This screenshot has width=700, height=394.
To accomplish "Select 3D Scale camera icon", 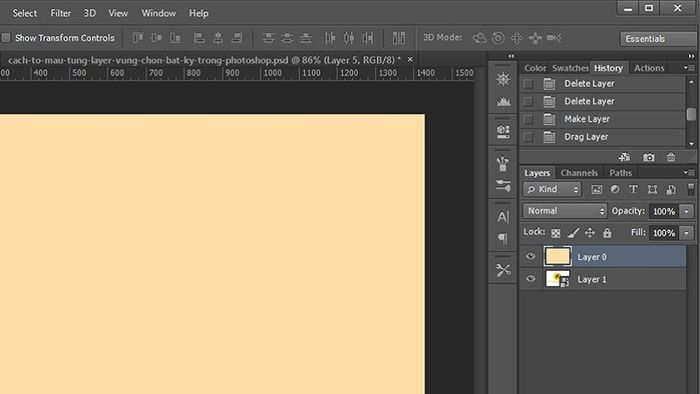I will [554, 38].
